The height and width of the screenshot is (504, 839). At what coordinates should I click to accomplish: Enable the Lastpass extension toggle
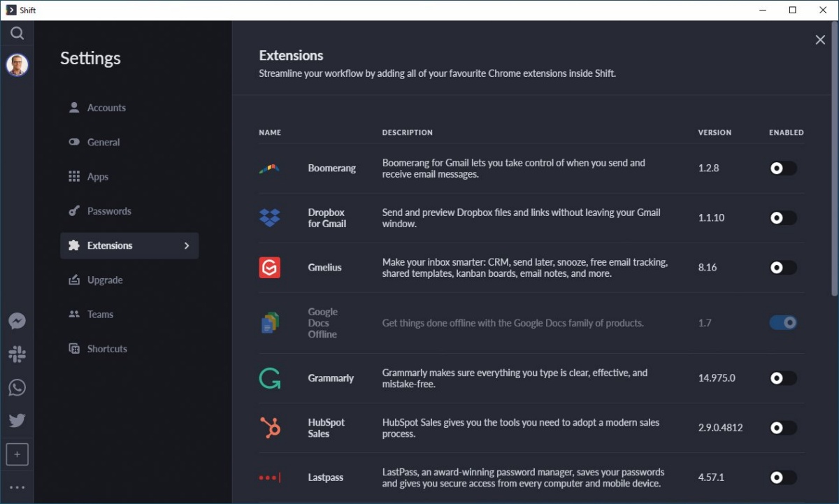pyautogui.click(x=782, y=477)
